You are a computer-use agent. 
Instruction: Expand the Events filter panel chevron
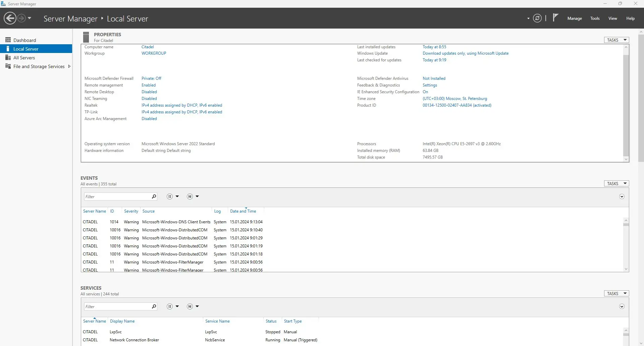pyautogui.click(x=622, y=196)
